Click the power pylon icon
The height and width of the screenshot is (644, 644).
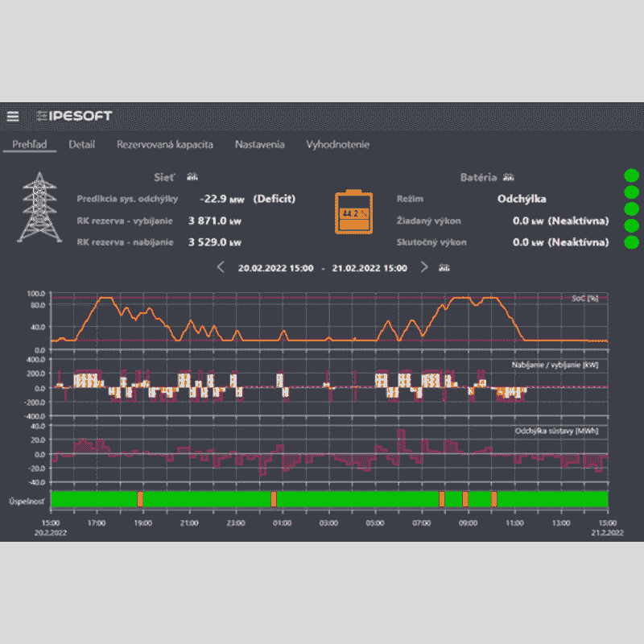39,208
